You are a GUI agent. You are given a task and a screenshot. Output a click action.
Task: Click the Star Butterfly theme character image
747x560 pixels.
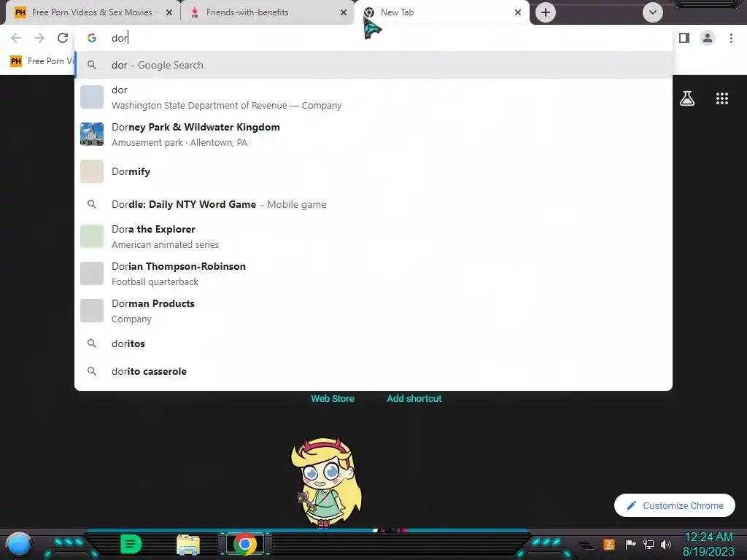(x=326, y=482)
